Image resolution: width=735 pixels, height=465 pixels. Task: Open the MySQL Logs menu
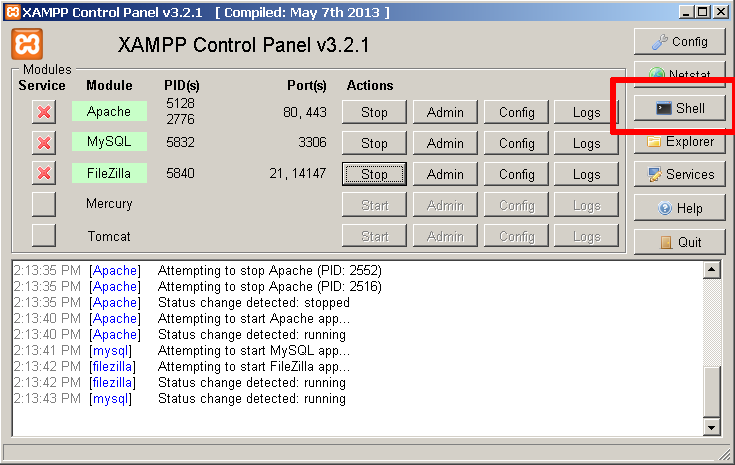click(x=586, y=143)
